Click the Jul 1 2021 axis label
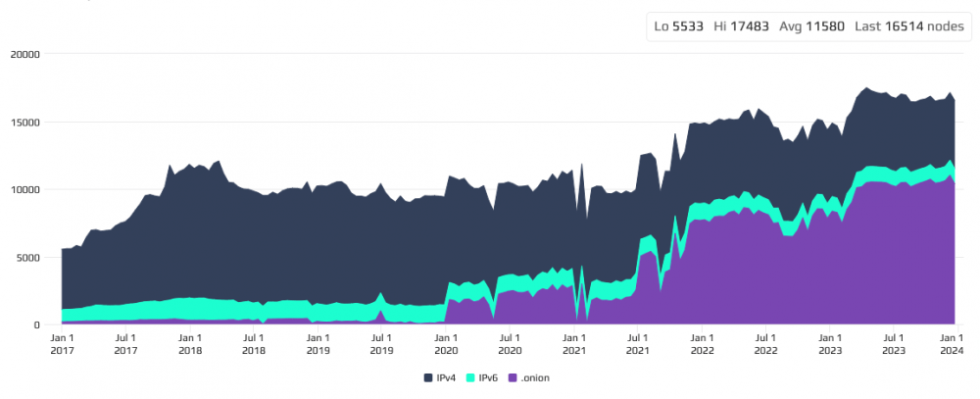The width and height of the screenshot is (980, 399). pyautogui.click(x=638, y=343)
